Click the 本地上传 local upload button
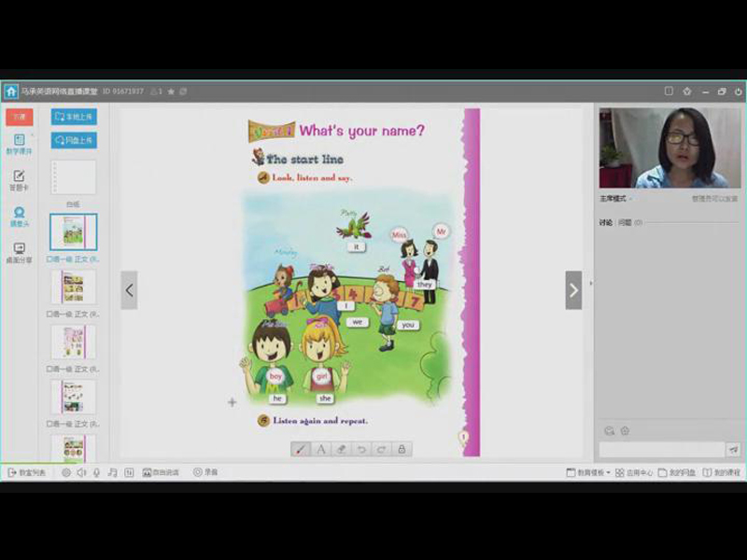This screenshot has height=560, width=747. pos(74,117)
